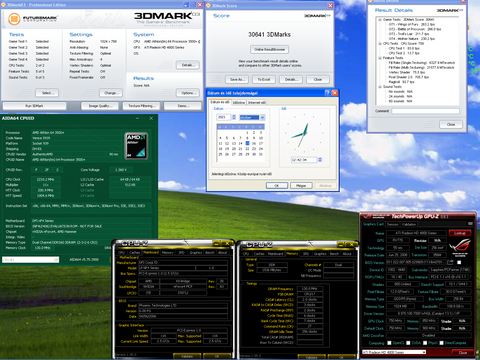Image resolution: width=480 pixels, height=360 pixels.
Task: Click the Details button under System
Action: (x=188, y=65)
